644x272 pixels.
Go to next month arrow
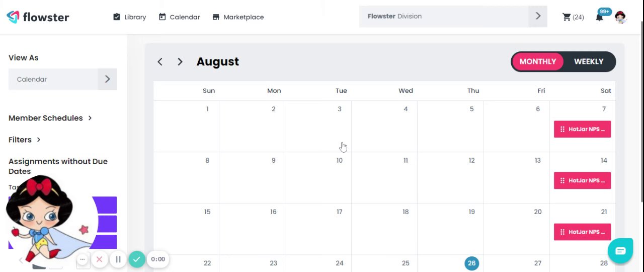(180, 62)
